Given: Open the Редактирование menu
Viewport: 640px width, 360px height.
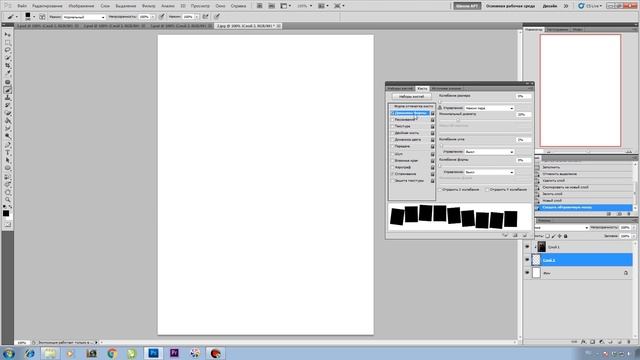Looking at the screenshot, I should coord(47,6).
